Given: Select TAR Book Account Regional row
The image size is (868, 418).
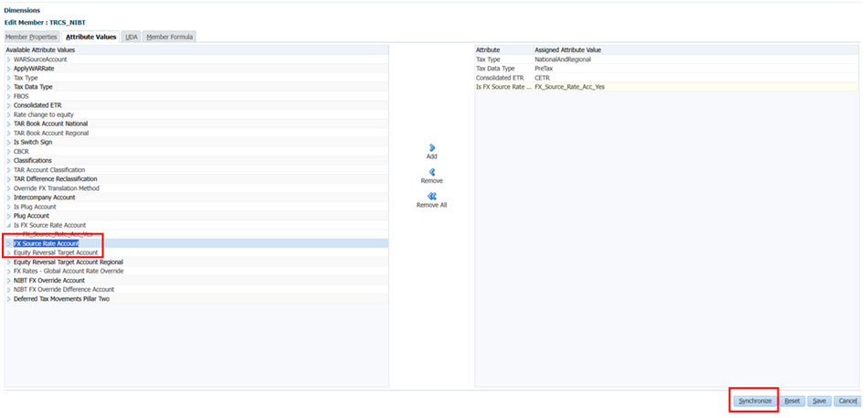Looking at the screenshot, I should pos(196,133).
